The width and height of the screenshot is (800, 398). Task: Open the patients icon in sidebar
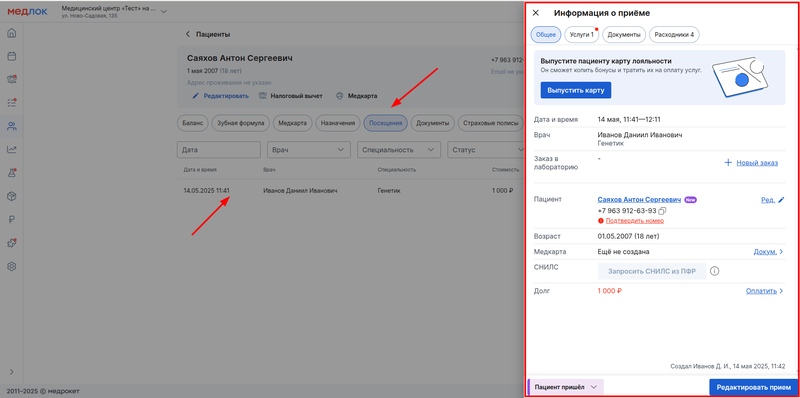click(x=11, y=126)
